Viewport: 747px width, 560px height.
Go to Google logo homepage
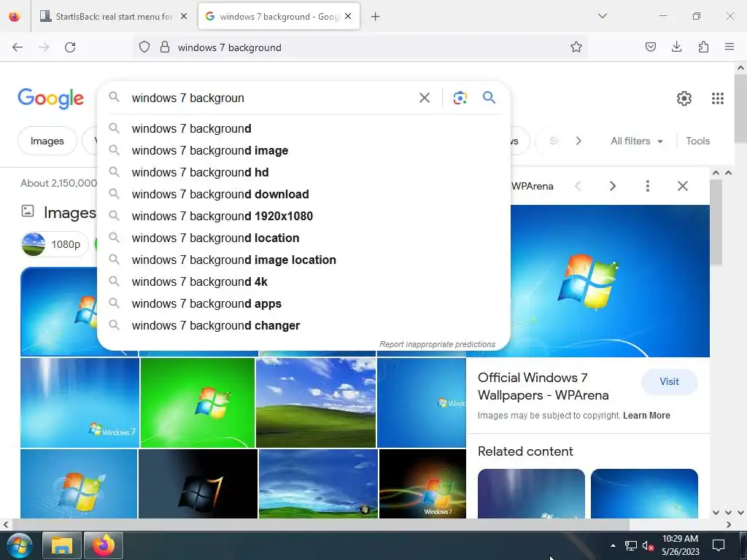(51, 98)
